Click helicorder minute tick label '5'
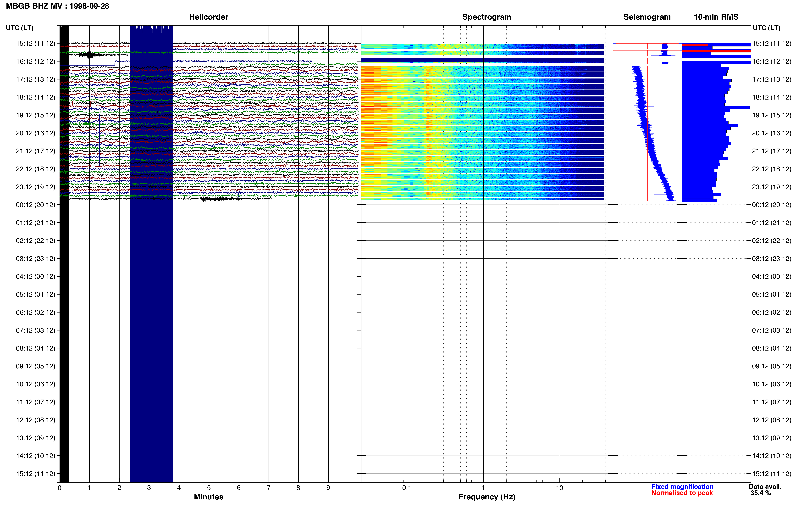The height and width of the screenshot is (508, 812). tap(209, 488)
